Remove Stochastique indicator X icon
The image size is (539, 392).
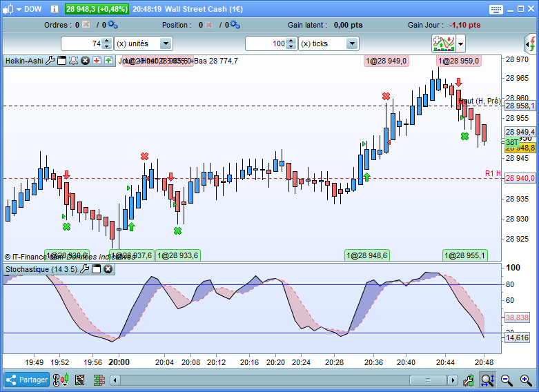point(108,269)
